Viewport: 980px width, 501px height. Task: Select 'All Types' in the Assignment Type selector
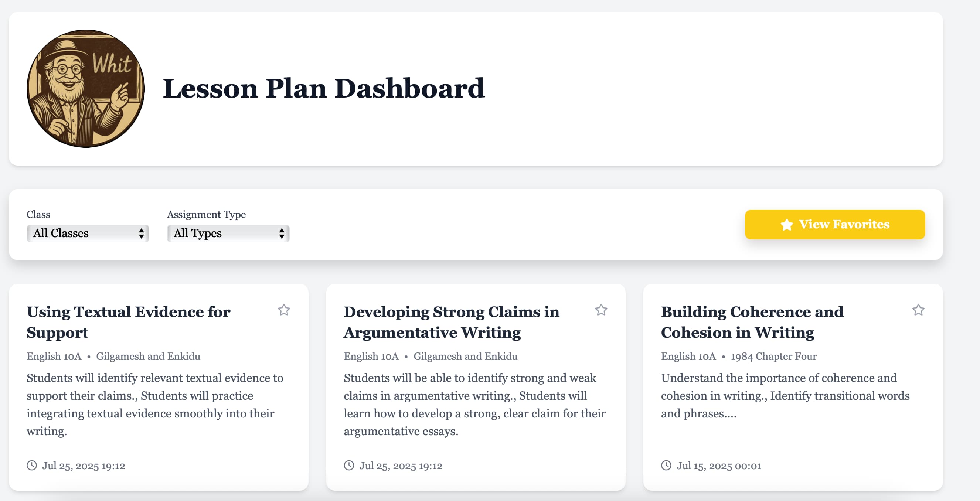(x=228, y=233)
